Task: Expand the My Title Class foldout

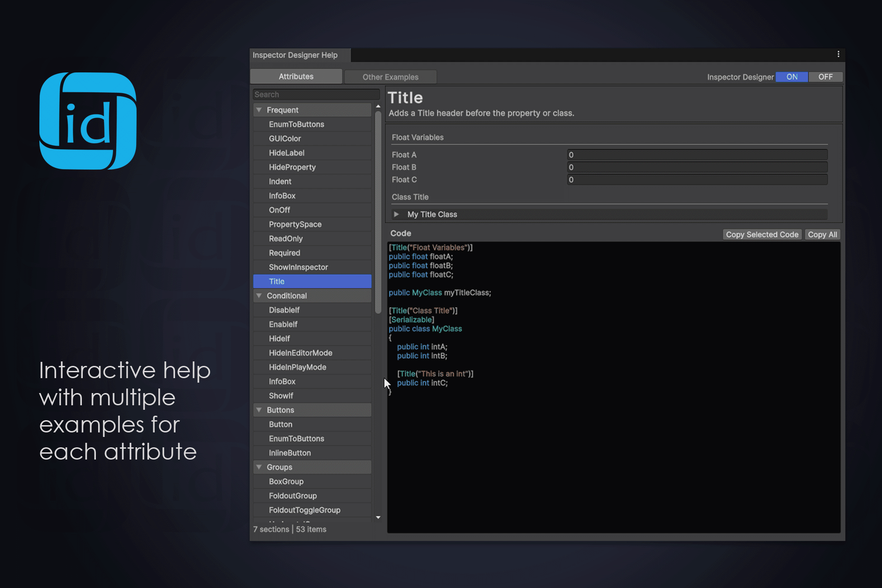Action: click(396, 214)
